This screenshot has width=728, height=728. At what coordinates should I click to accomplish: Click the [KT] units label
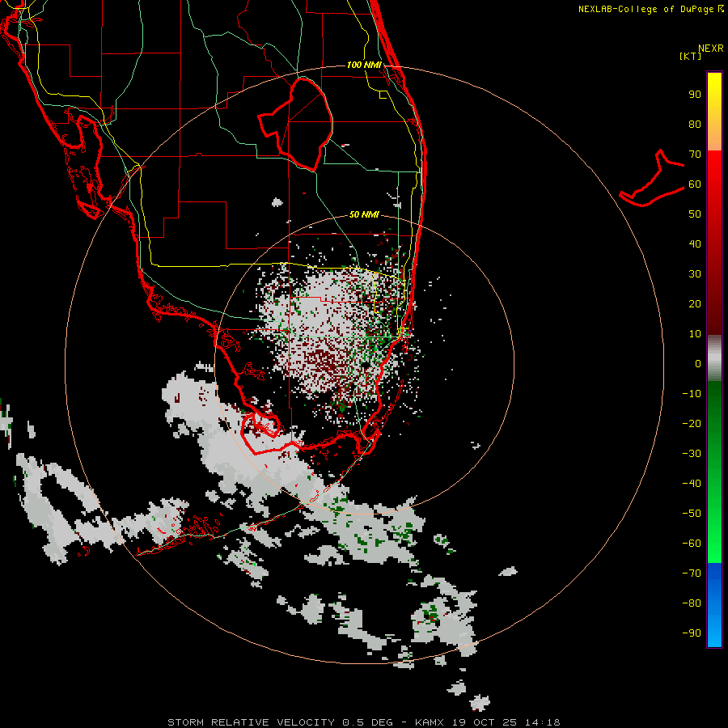coord(691,56)
